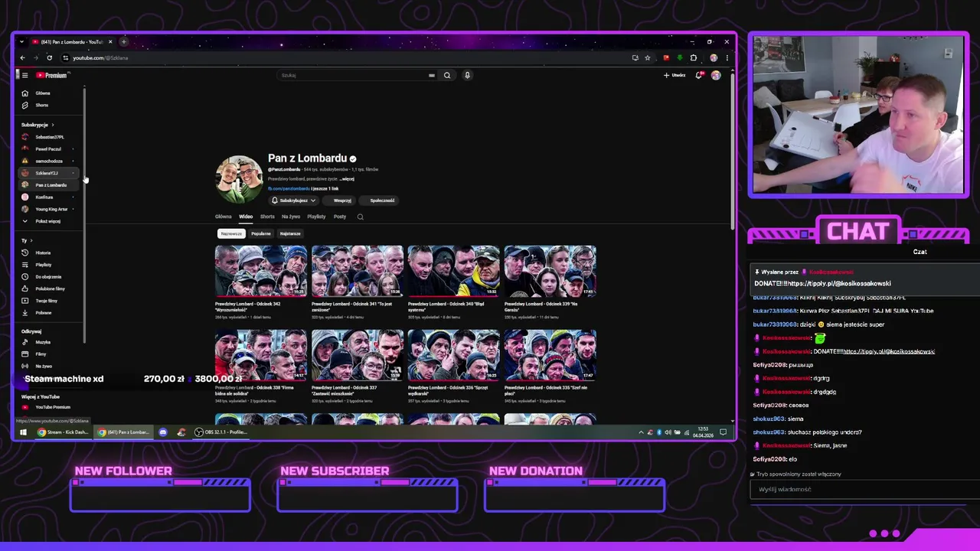Open tipply.pl donate link in pinned chat message

click(839, 283)
